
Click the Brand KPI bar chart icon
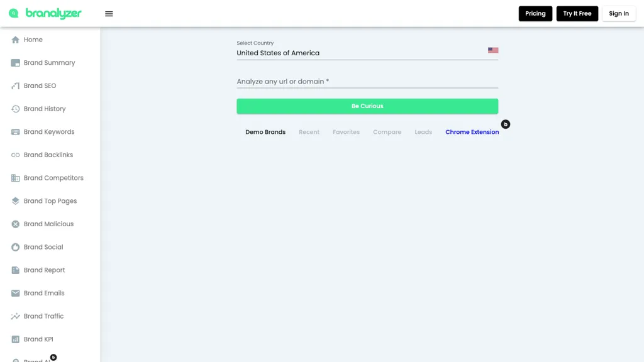[x=15, y=339]
